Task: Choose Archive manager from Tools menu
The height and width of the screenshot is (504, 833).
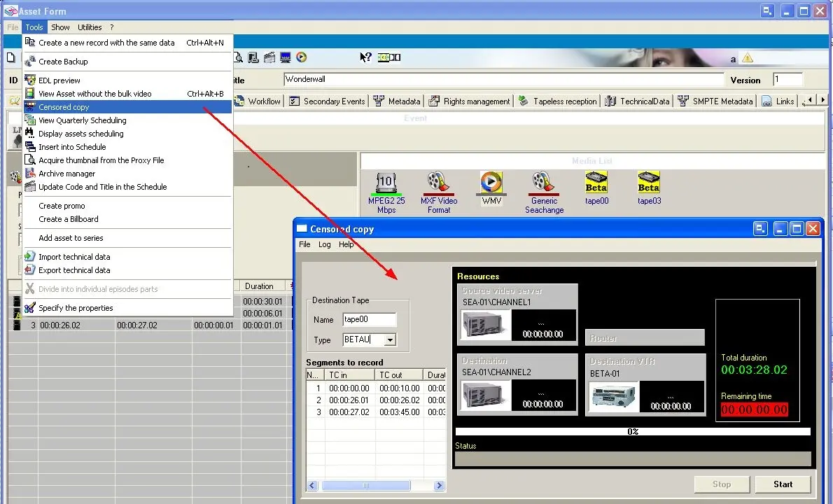Action: pyautogui.click(x=66, y=174)
